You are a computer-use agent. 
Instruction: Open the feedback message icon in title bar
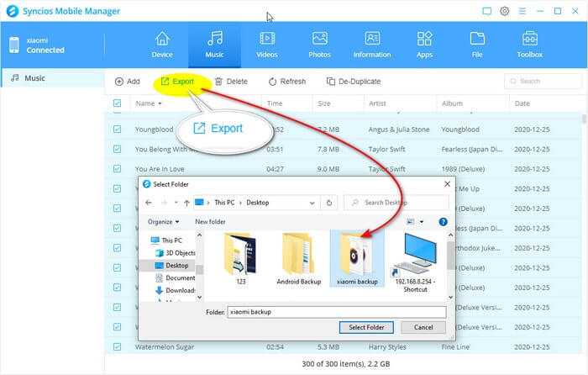(x=486, y=11)
